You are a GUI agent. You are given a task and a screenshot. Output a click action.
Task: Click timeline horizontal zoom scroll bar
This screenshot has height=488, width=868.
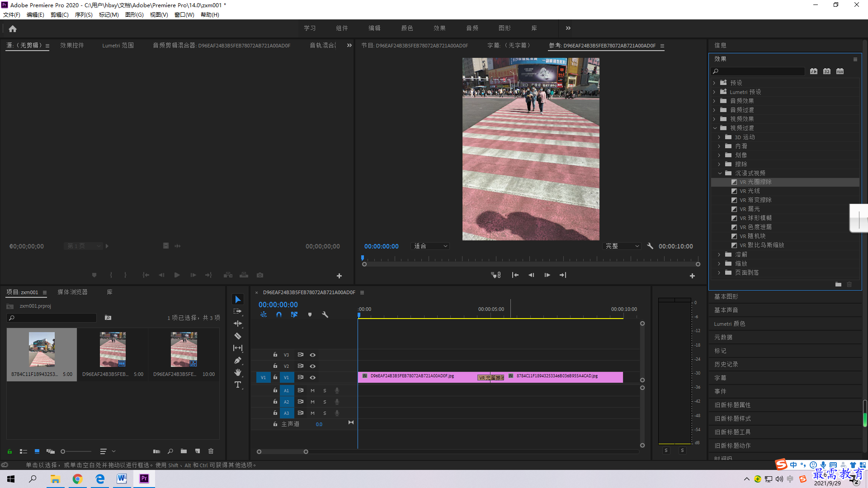coord(282,451)
